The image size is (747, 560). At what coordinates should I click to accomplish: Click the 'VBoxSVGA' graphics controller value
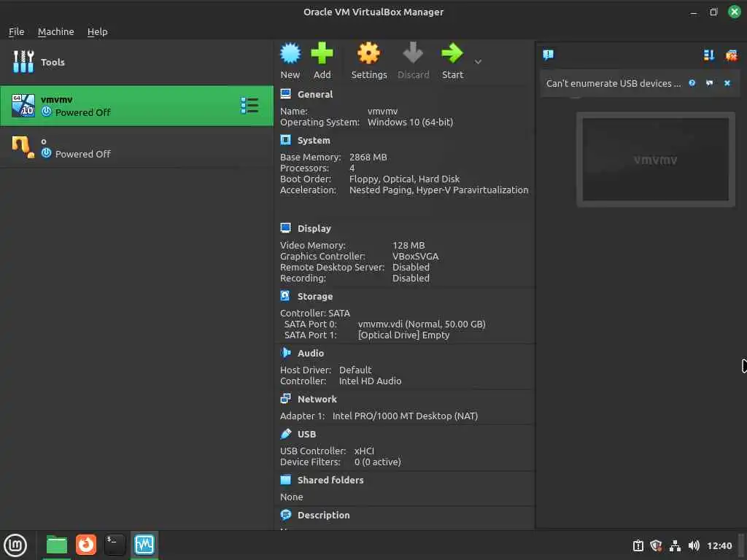(415, 256)
